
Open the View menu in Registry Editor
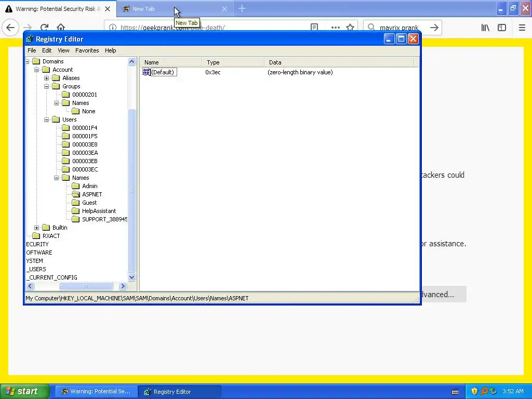point(63,50)
